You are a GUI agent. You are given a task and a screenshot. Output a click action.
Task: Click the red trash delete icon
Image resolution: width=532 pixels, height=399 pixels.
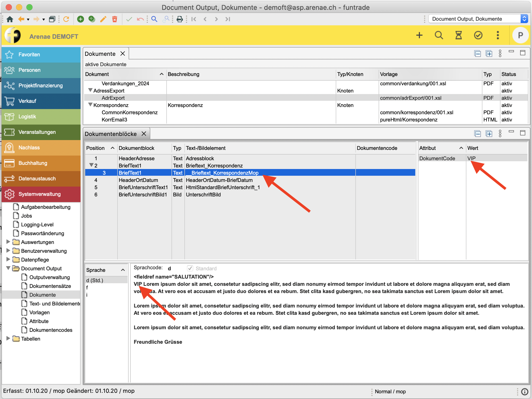pos(115,19)
